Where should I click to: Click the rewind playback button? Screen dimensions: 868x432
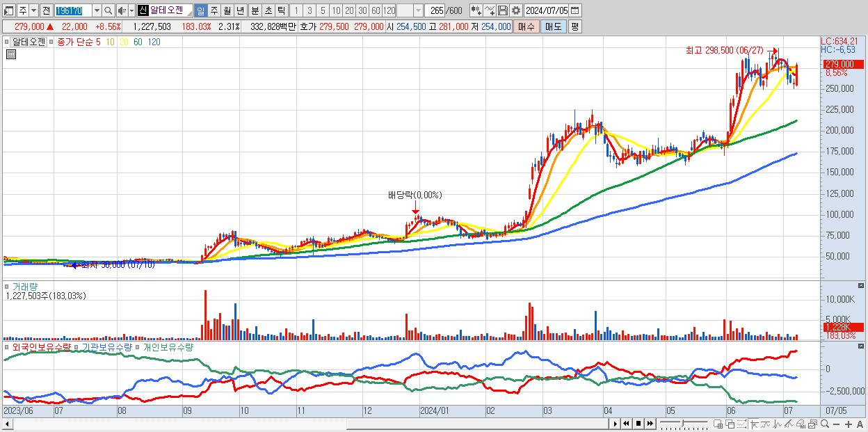pos(626,424)
